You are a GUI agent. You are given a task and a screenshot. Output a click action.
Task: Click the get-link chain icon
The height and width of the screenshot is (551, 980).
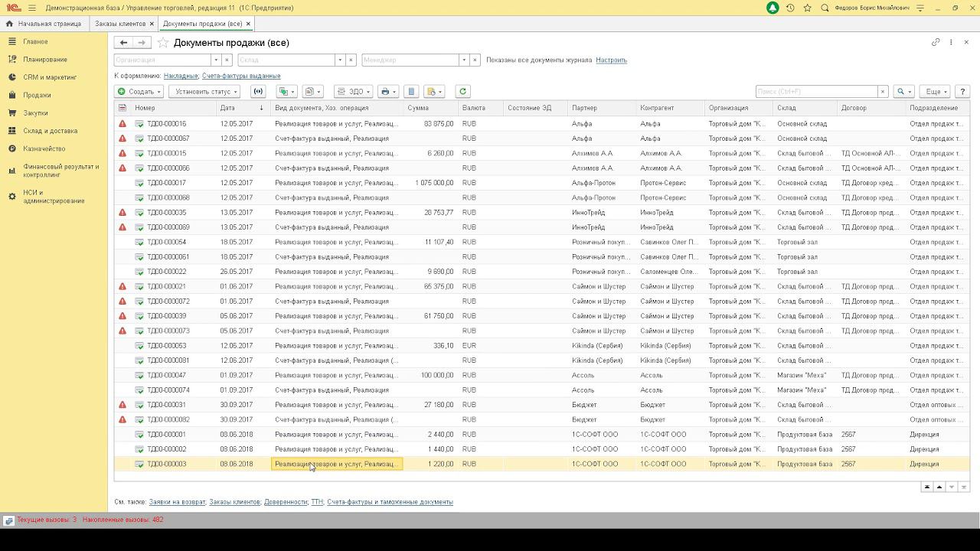tap(936, 42)
